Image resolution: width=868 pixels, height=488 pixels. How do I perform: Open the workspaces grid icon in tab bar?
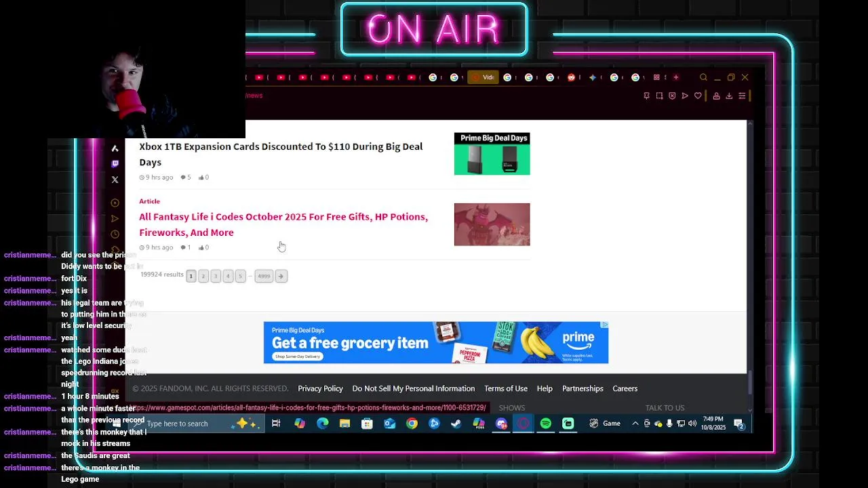tap(656, 77)
